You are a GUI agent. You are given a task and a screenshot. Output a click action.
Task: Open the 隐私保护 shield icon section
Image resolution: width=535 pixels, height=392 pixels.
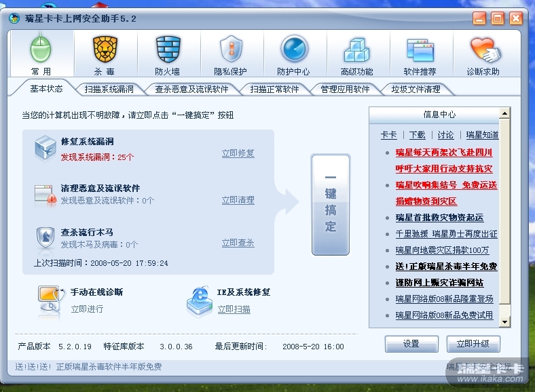click(x=231, y=53)
